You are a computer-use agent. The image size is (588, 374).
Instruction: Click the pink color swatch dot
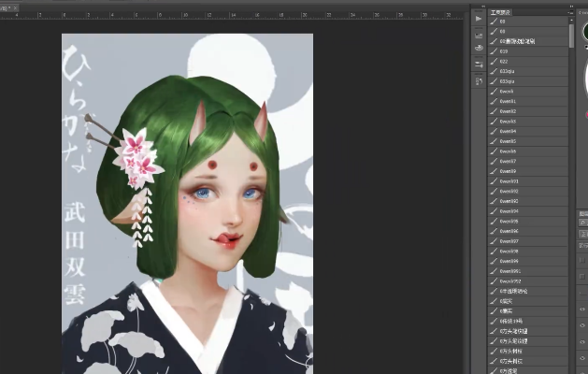[x=586, y=115]
